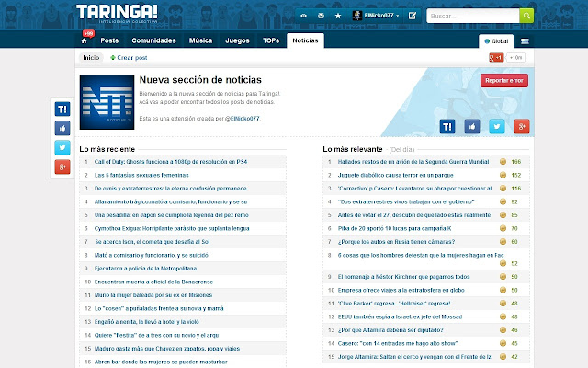Screen dimensions: 588x368
Task: Click 'Lo más relevante' section heading
Action: tap(353, 149)
